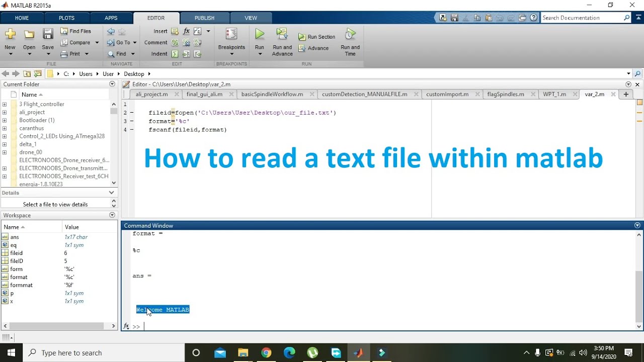644x362 pixels.
Task: Open the dropdown arrow under Run
Action: [x=260, y=54]
